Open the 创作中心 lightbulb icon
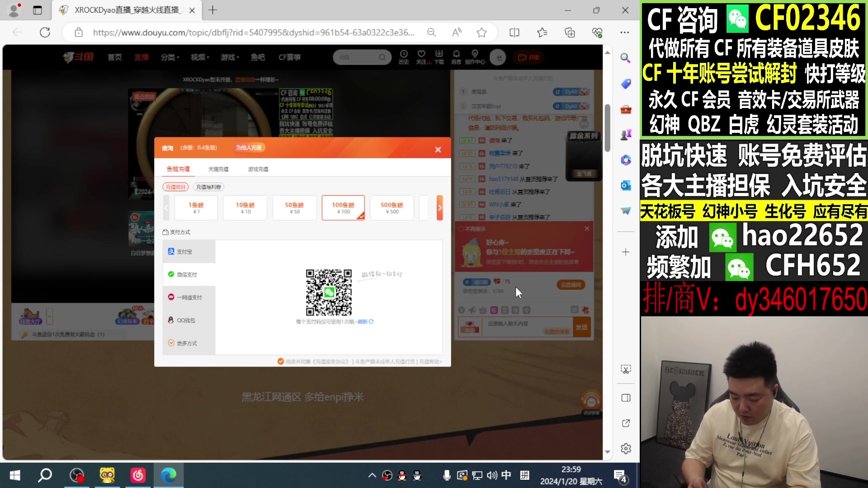Image resolution: width=868 pixels, height=488 pixels. tap(475, 57)
